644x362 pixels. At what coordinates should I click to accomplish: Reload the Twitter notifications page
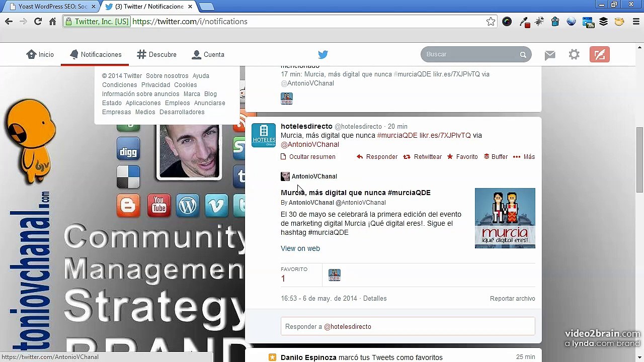pyautogui.click(x=38, y=22)
